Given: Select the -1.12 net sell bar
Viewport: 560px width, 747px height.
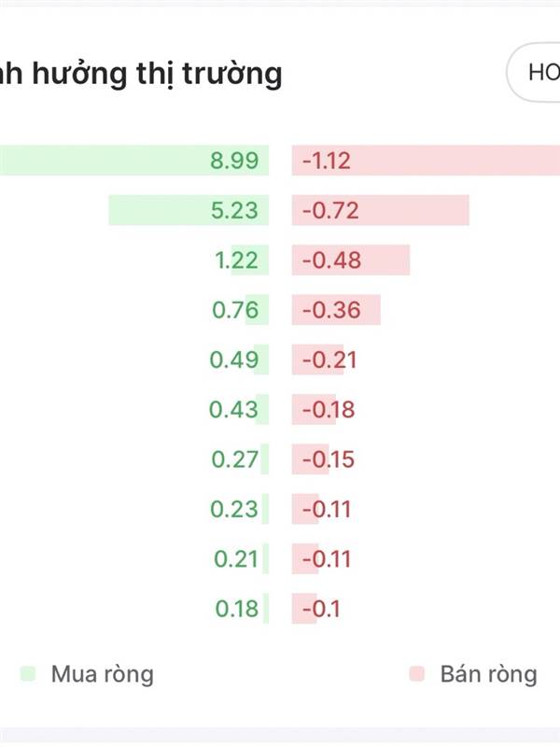Looking at the screenshot, I should [x=426, y=161].
